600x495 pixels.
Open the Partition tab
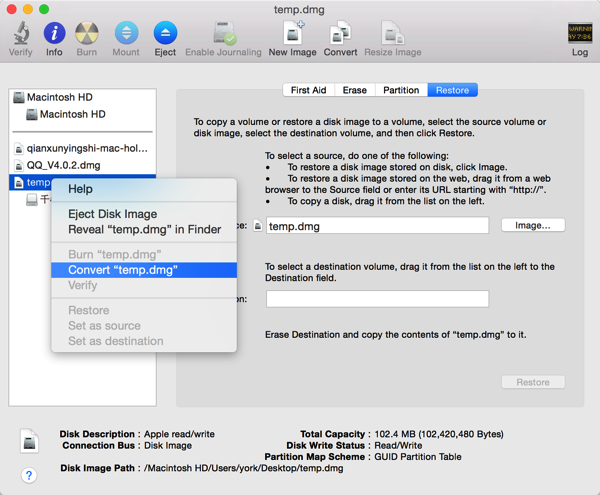tap(401, 90)
